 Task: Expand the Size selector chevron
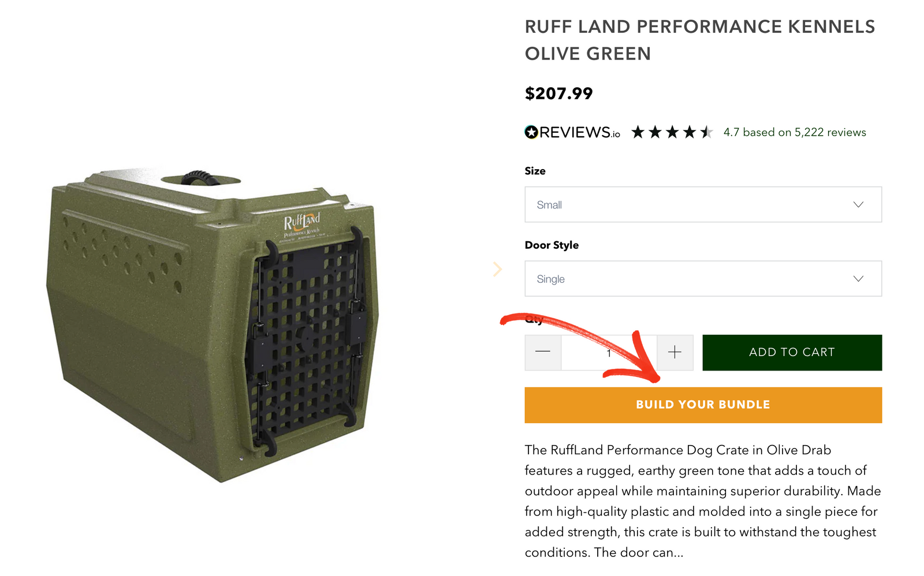[x=859, y=204]
